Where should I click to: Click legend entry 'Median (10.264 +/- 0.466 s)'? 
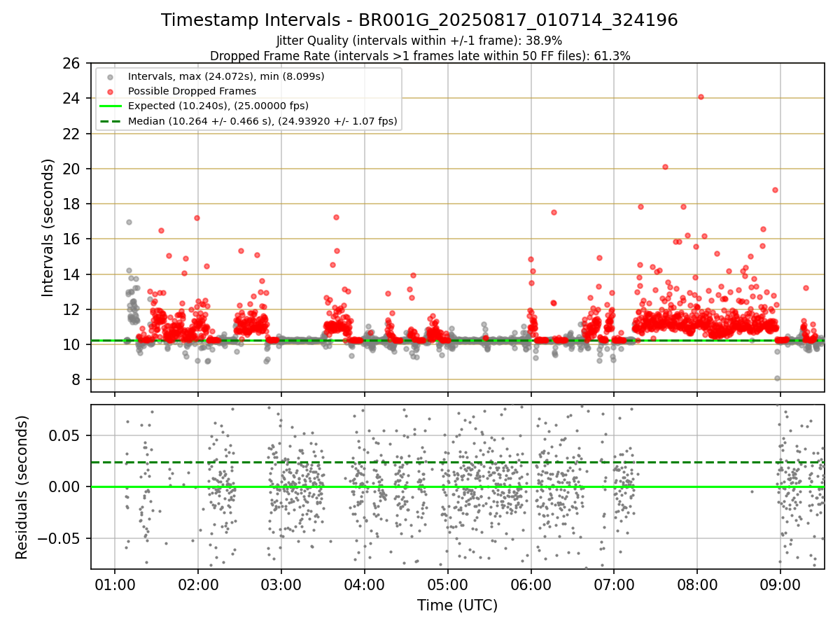click(x=262, y=121)
